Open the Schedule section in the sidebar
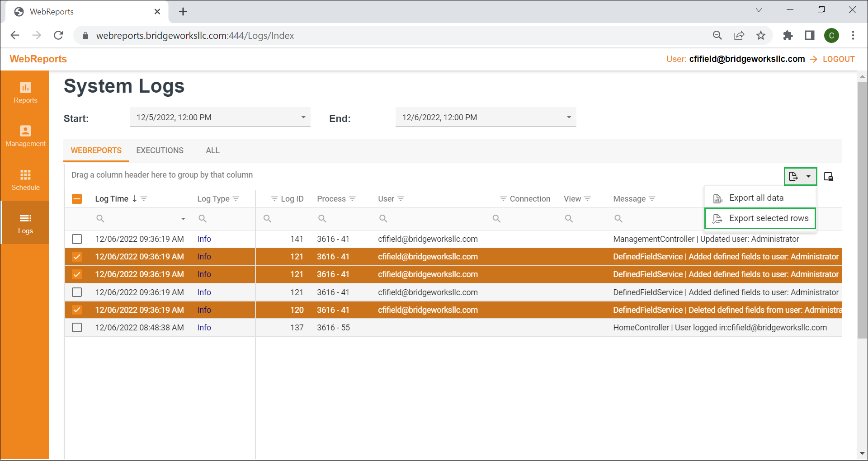Image resolution: width=868 pixels, height=461 pixels. 25,180
